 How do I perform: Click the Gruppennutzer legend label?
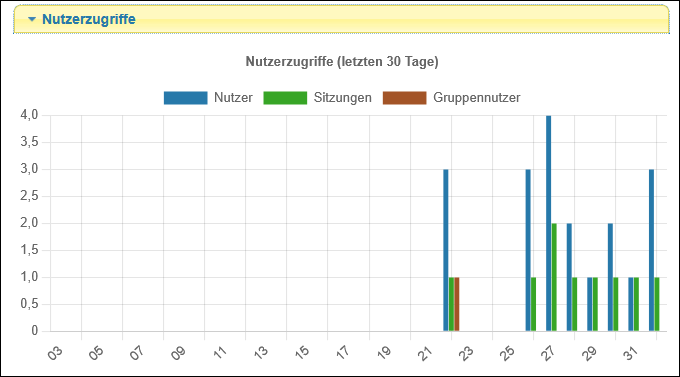click(x=477, y=98)
